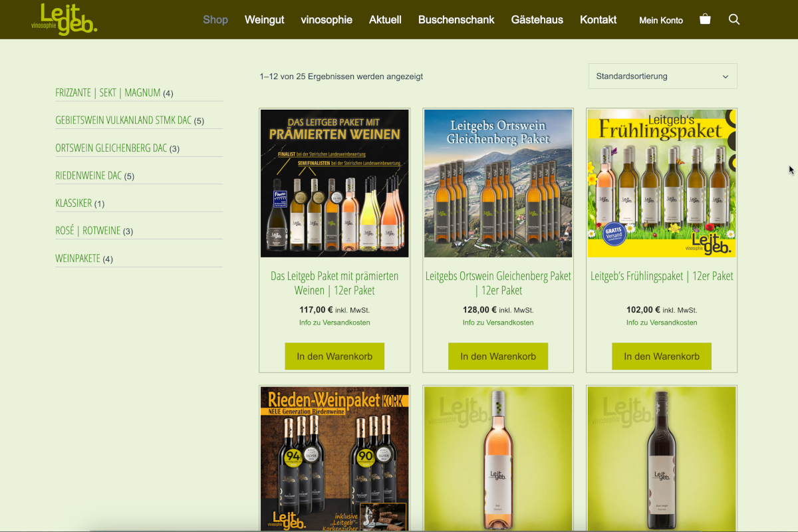The image size is (798, 532).
Task: Open the Standardsortierung sorting dropdown
Action: [x=662, y=76]
